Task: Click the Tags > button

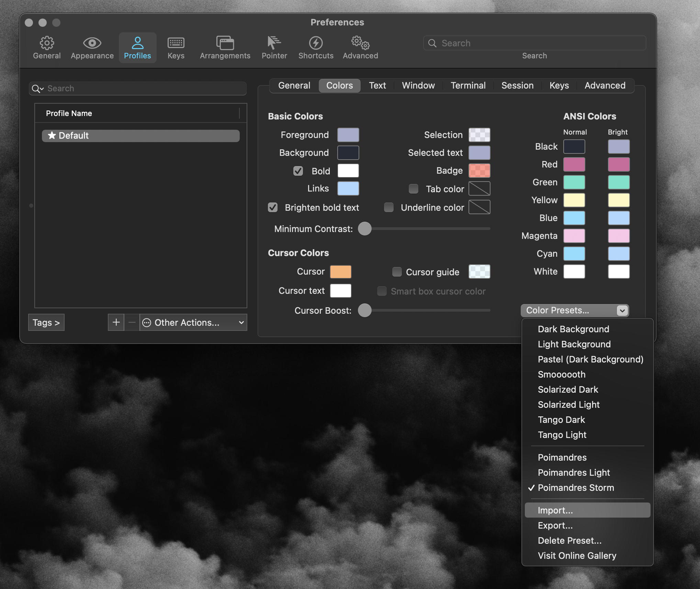Action: click(46, 322)
